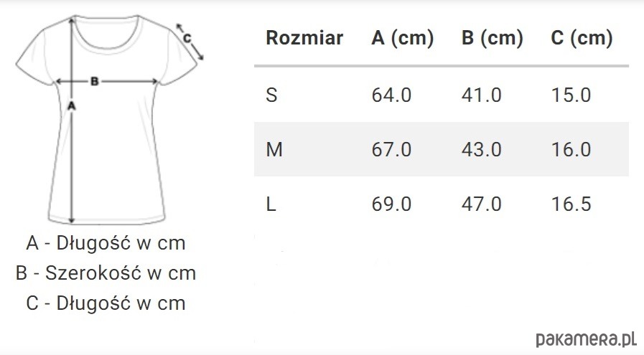
Task: Select the A (cm) column header
Action: (403, 38)
